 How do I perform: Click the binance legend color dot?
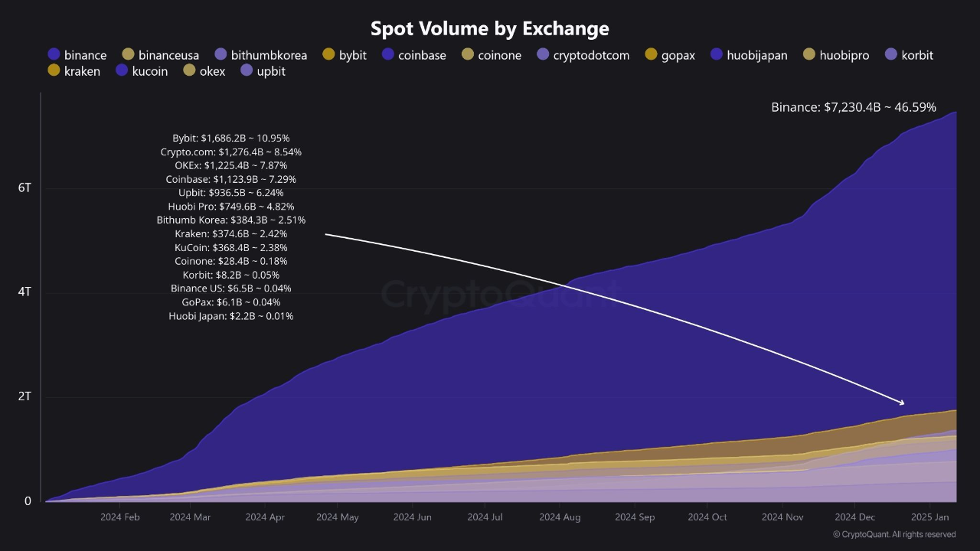tap(53, 55)
